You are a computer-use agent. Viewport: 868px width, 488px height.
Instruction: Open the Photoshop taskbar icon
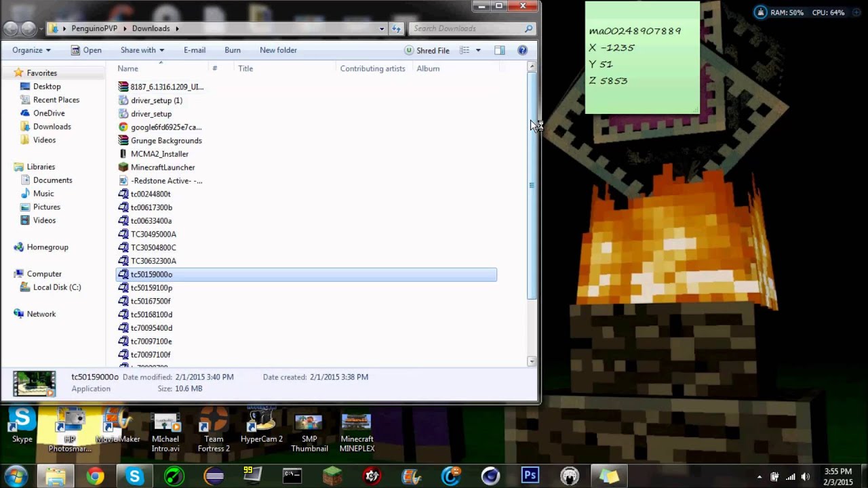pos(530,476)
